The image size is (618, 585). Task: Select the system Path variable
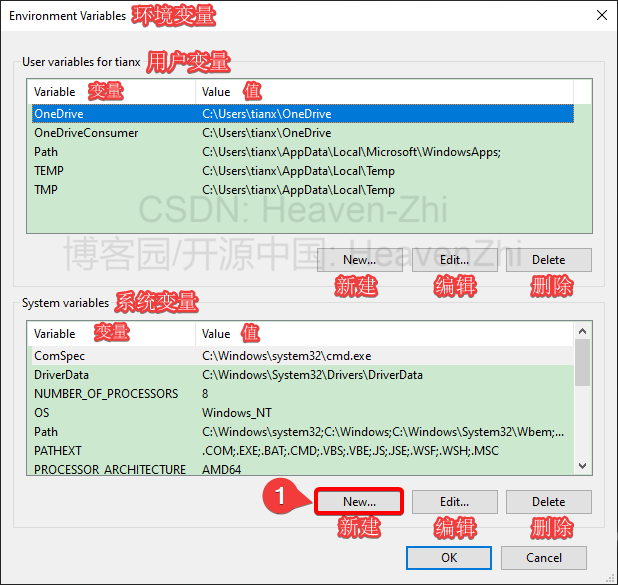click(303, 432)
